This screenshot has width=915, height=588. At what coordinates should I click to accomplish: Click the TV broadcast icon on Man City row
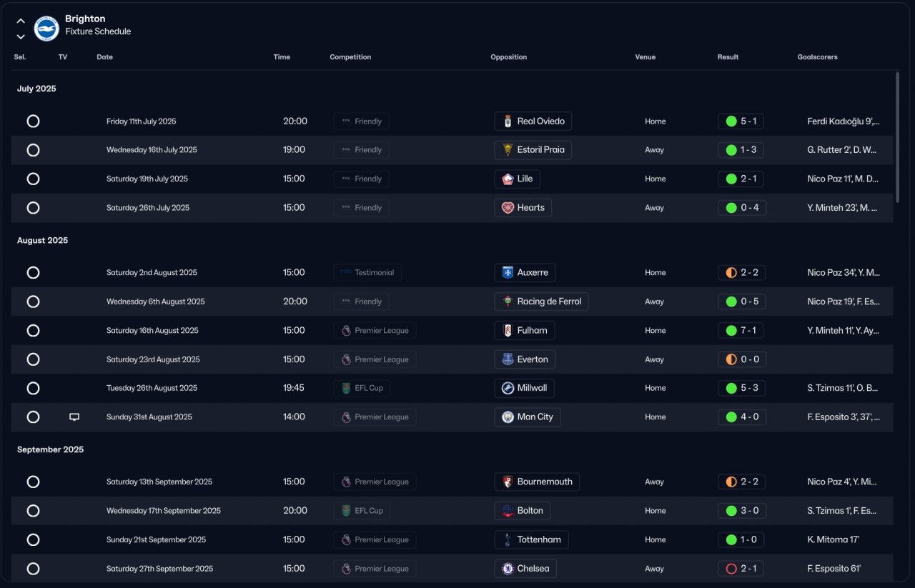tap(74, 417)
